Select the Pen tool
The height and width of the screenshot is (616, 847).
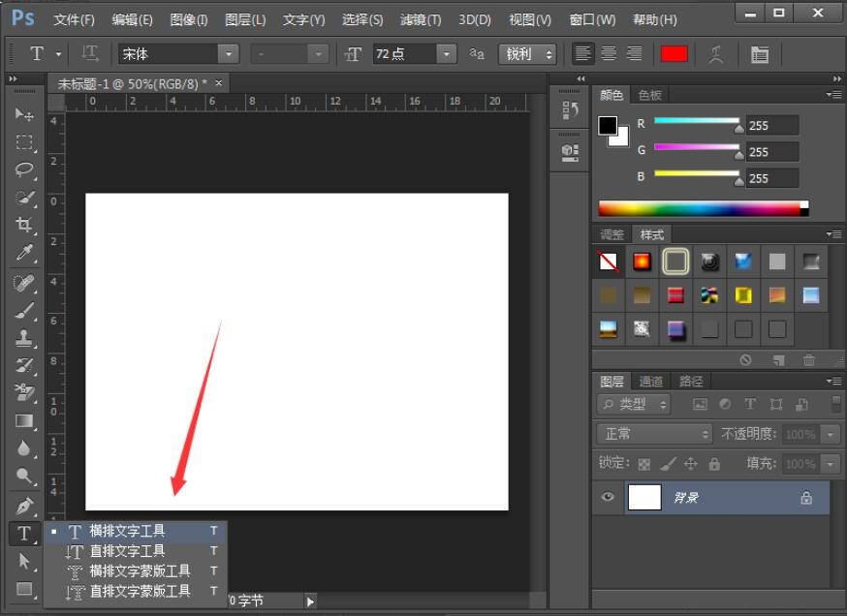[x=24, y=506]
